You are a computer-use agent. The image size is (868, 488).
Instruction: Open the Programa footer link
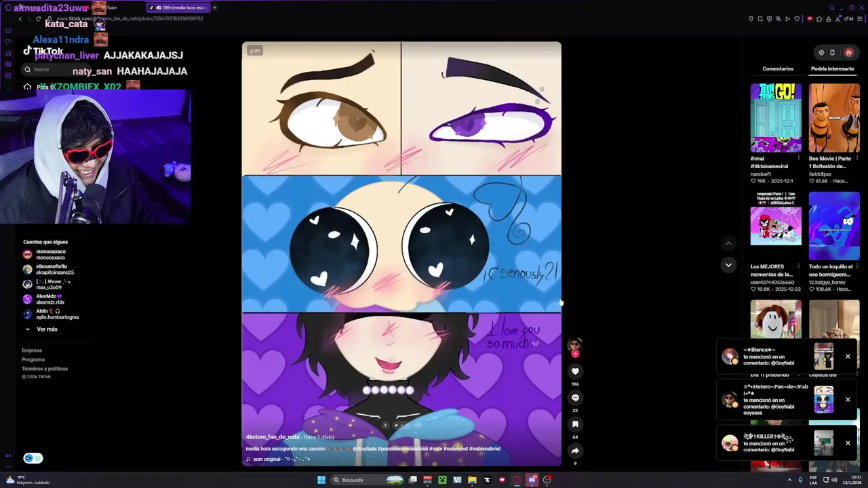point(33,359)
